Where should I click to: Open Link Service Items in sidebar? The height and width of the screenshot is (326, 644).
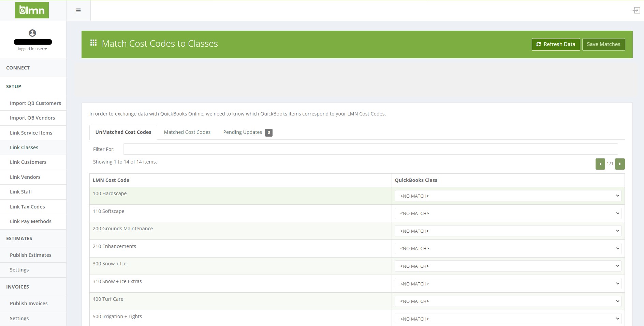coord(31,133)
